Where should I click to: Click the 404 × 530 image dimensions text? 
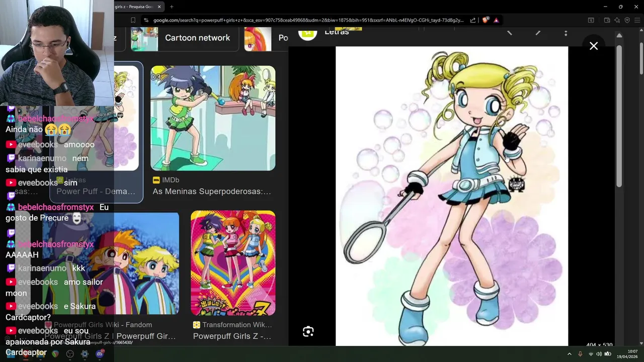(x=599, y=345)
